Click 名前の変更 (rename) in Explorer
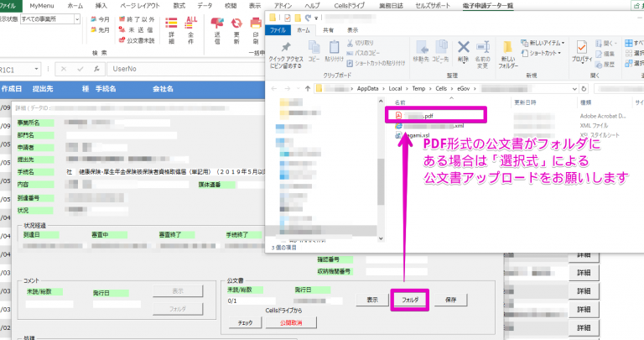Image resolution: width=644 pixels, height=340 pixels. pyautogui.click(x=483, y=55)
